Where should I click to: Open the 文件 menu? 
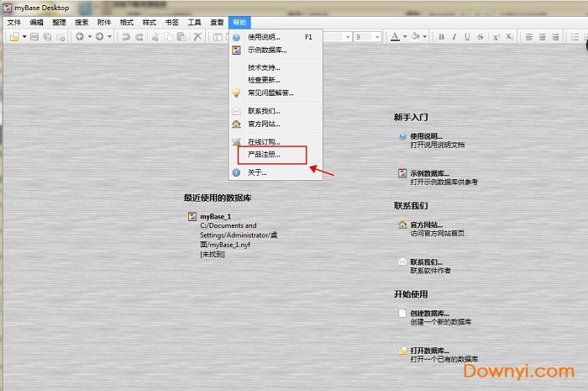point(14,23)
